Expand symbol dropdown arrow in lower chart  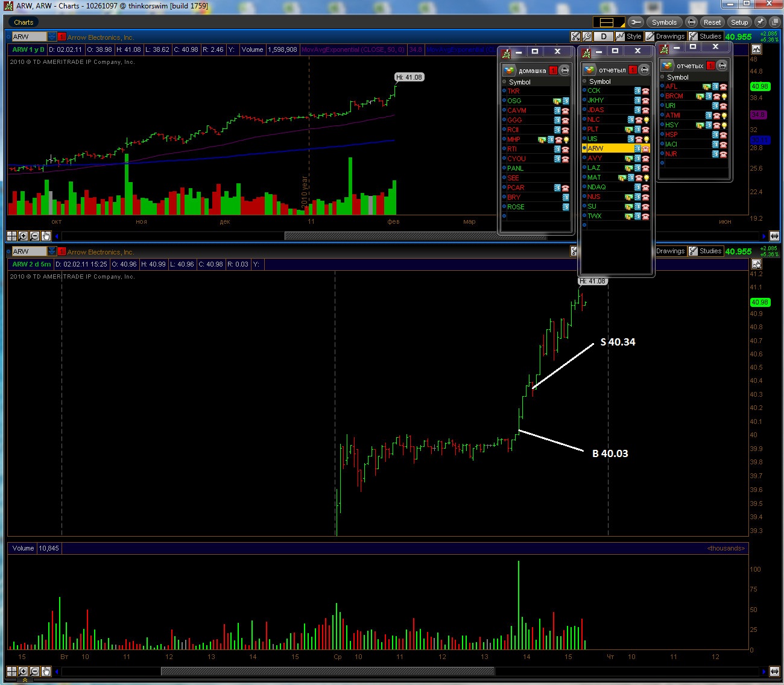[52, 251]
